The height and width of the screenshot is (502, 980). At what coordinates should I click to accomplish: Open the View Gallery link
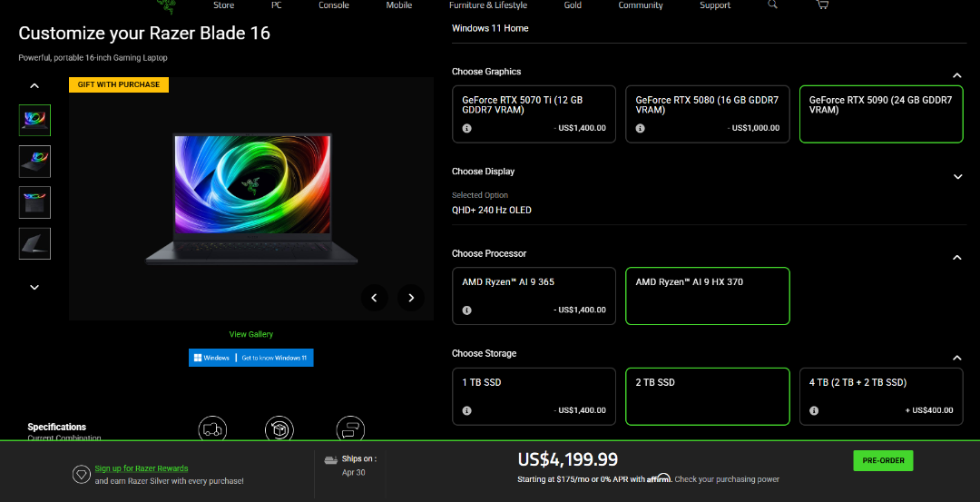pos(251,334)
